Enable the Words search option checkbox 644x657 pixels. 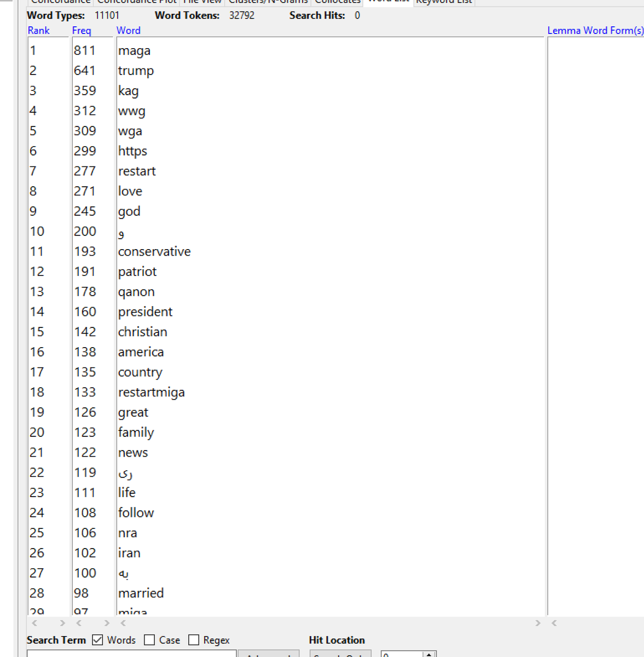[x=98, y=640]
